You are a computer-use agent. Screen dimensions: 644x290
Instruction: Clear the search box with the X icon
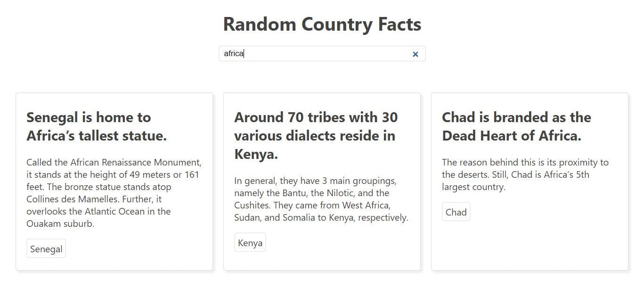tap(415, 54)
